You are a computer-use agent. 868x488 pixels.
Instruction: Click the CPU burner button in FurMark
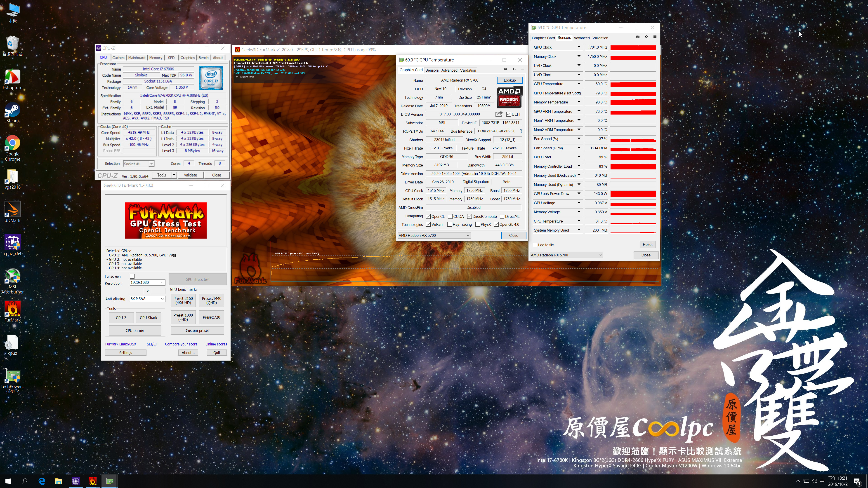135,330
